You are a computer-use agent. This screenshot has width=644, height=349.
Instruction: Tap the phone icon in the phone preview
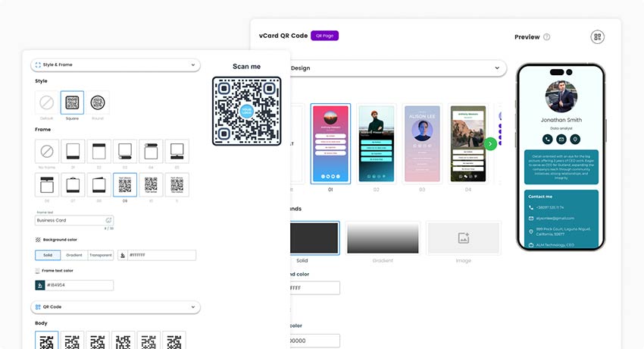(x=548, y=140)
